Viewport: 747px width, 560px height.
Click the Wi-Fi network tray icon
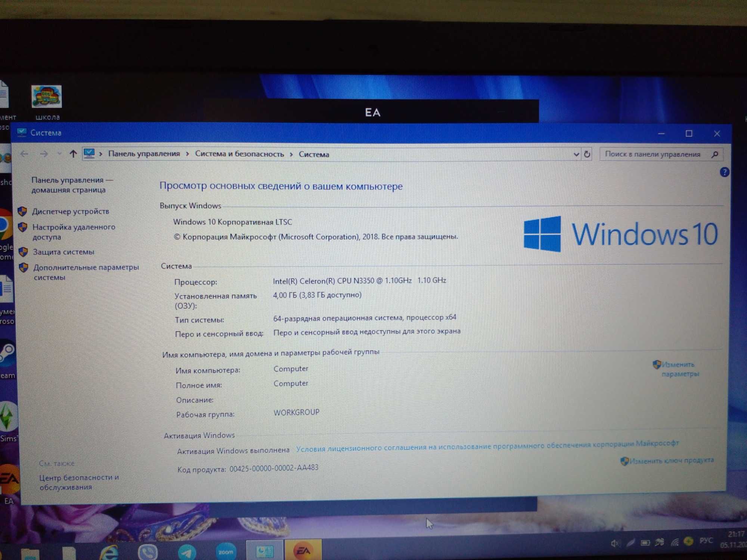(x=675, y=542)
